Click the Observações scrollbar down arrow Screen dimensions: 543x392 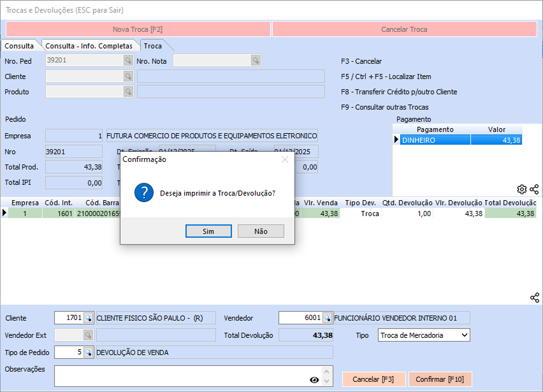click(x=328, y=381)
